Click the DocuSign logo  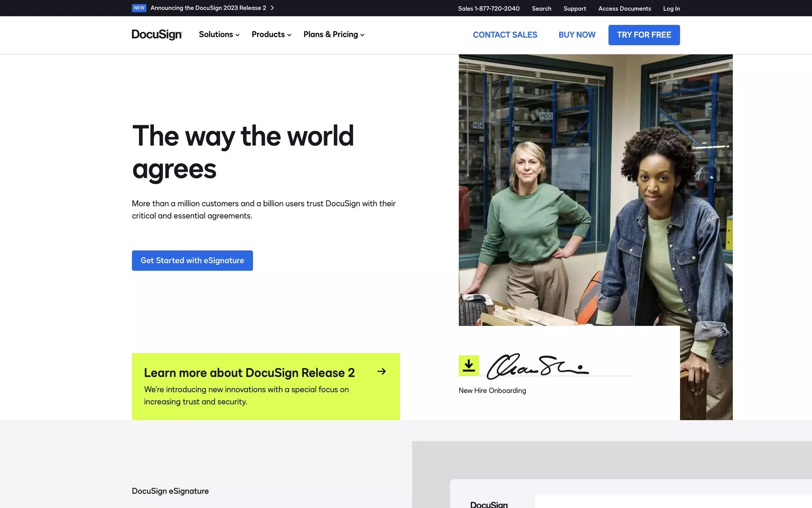[x=157, y=35]
